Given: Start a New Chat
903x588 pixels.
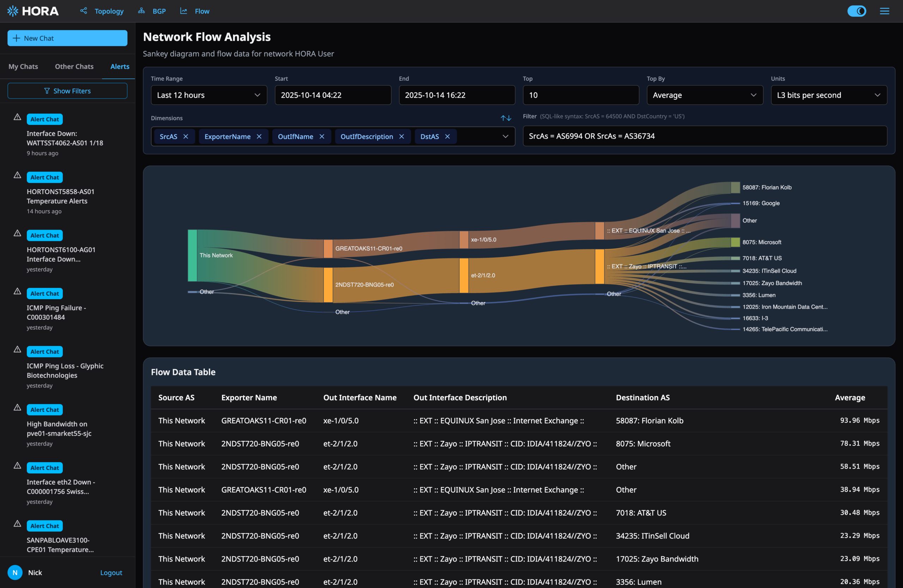Looking at the screenshot, I should (x=67, y=38).
